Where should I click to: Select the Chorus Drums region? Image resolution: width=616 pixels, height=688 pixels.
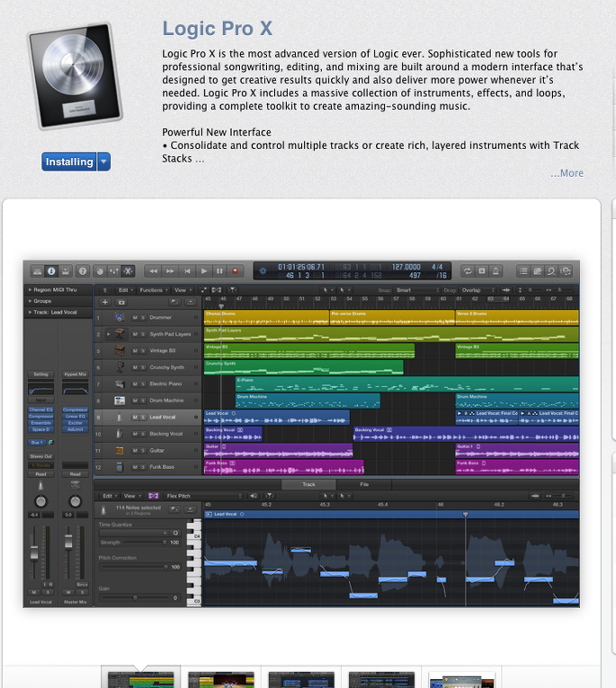coord(266,317)
